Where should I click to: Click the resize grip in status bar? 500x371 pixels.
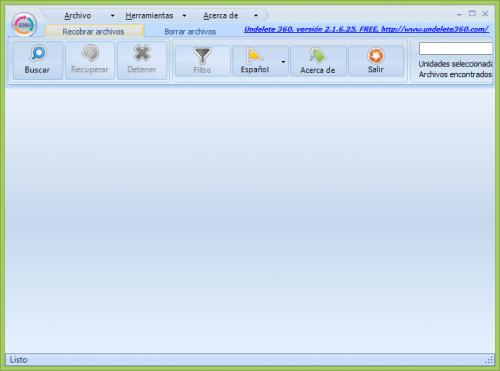click(x=489, y=360)
